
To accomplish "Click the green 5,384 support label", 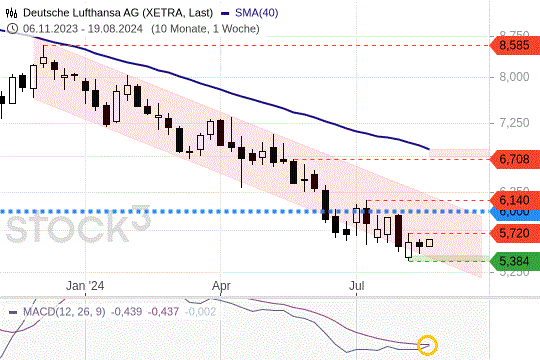I will pos(514,261).
